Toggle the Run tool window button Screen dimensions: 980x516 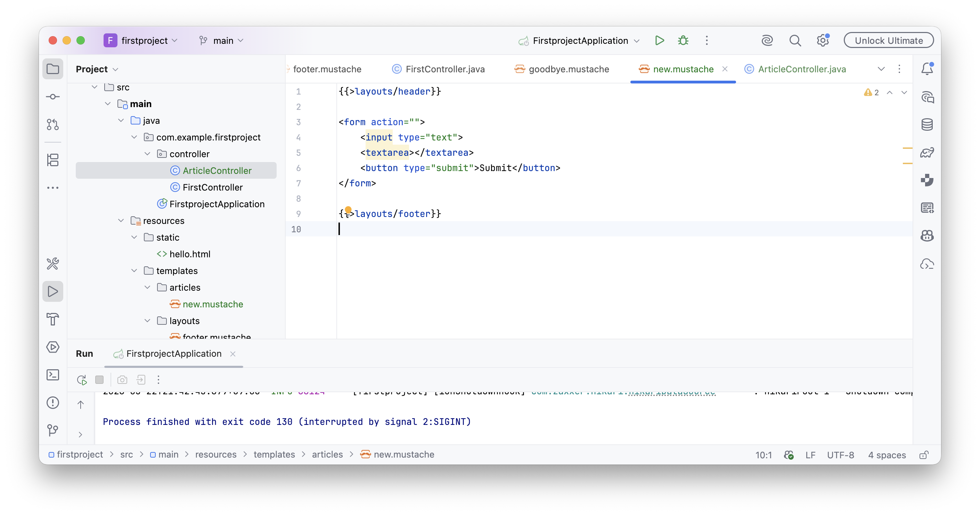[53, 291]
